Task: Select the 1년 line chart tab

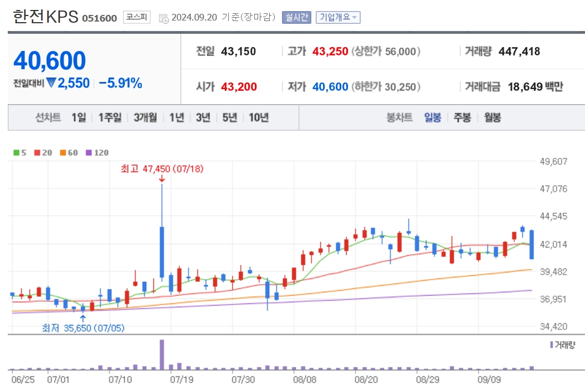Action: coord(177,117)
